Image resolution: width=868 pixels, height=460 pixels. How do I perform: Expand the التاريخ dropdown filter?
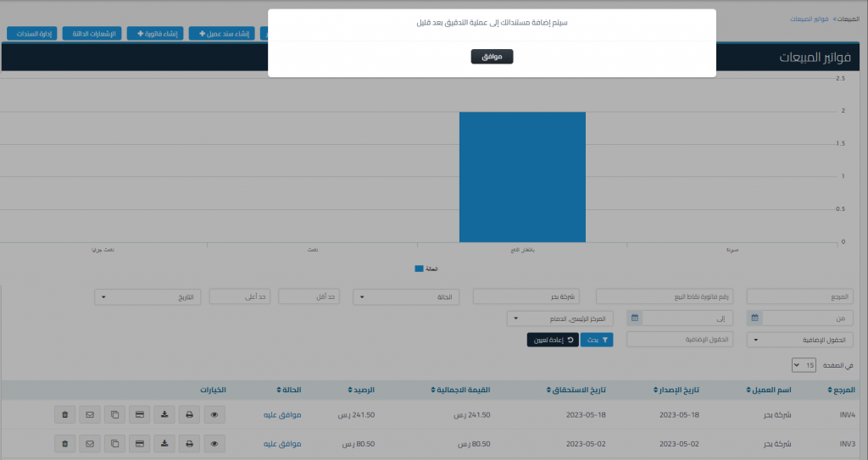(x=149, y=297)
